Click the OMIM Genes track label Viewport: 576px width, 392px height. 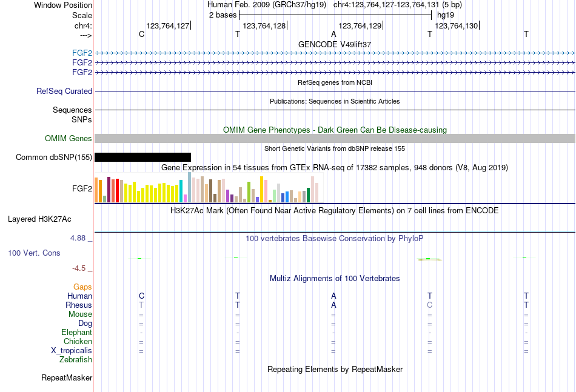69,138
